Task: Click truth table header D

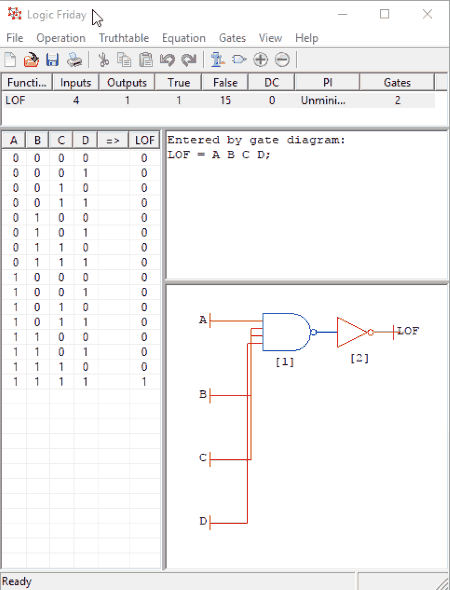Action: tap(85, 140)
